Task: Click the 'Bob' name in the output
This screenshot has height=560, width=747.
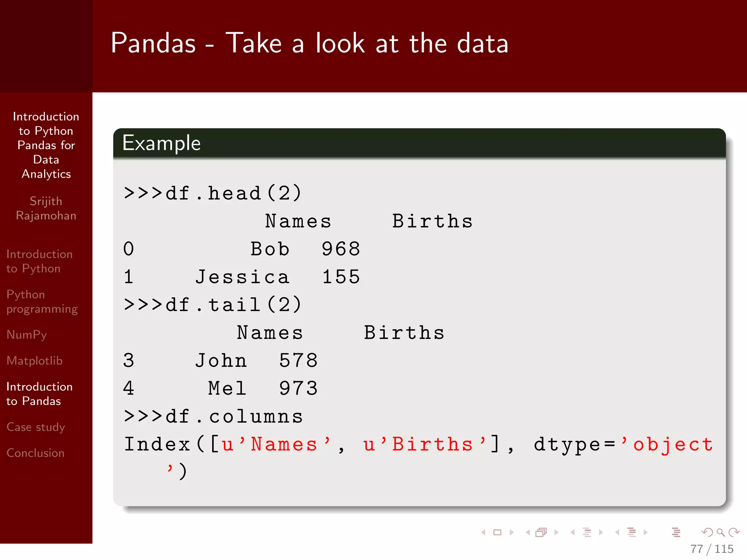Action: [x=270, y=249]
